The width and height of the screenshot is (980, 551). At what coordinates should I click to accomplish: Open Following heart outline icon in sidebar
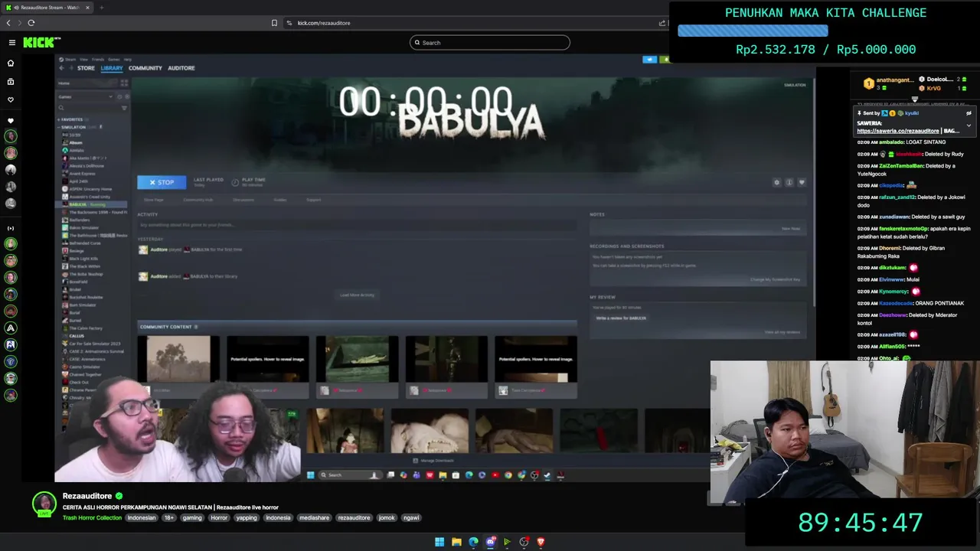pyautogui.click(x=11, y=99)
